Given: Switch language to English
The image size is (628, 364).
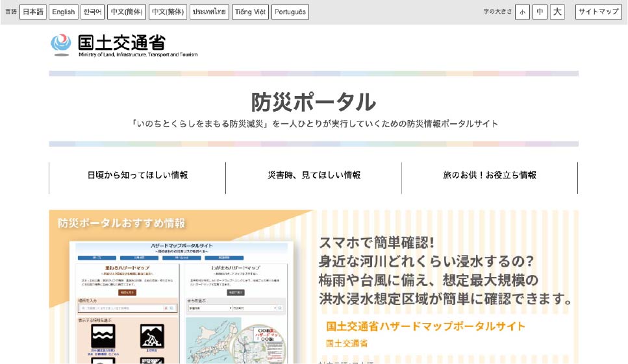Looking at the screenshot, I should click(63, 12).
